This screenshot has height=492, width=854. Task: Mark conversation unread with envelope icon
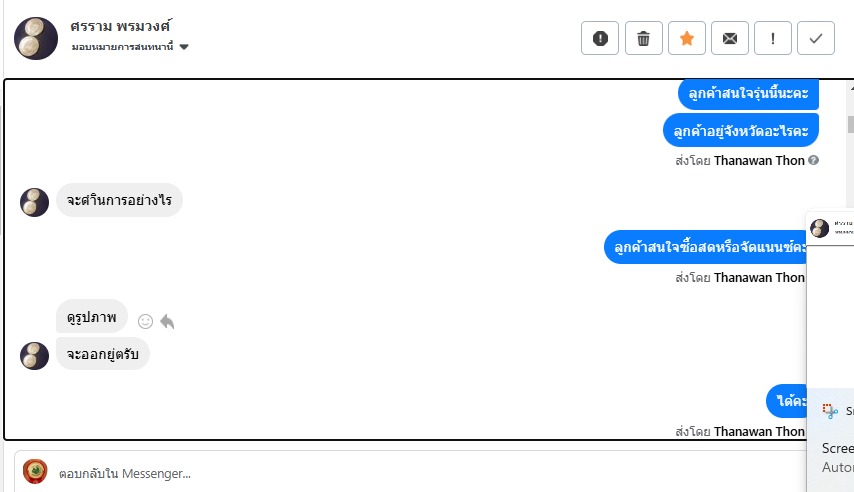point(730,38)
